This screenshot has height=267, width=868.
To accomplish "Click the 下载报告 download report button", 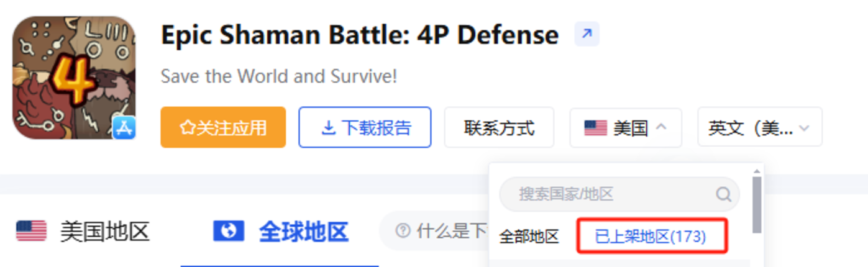I will coord(365,127).
